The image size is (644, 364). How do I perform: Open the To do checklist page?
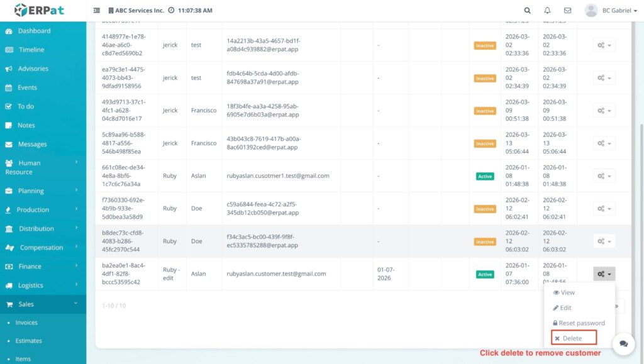(x=26, y=106)
